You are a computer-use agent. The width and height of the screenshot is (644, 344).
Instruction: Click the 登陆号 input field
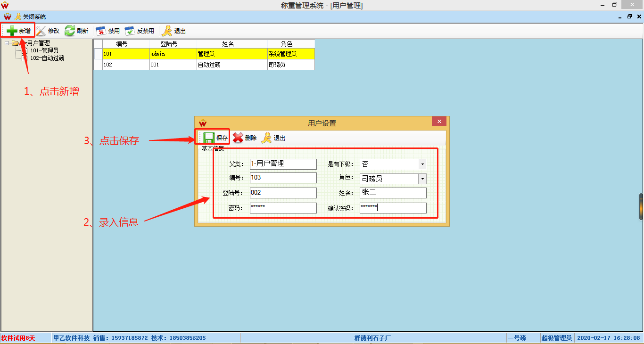click(x=283, y=193)
